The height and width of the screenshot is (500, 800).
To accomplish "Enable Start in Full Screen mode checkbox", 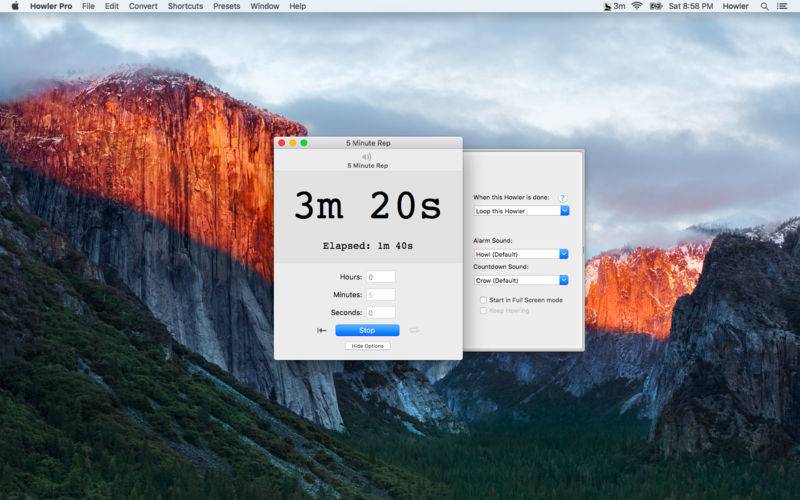I will point(483,300).
